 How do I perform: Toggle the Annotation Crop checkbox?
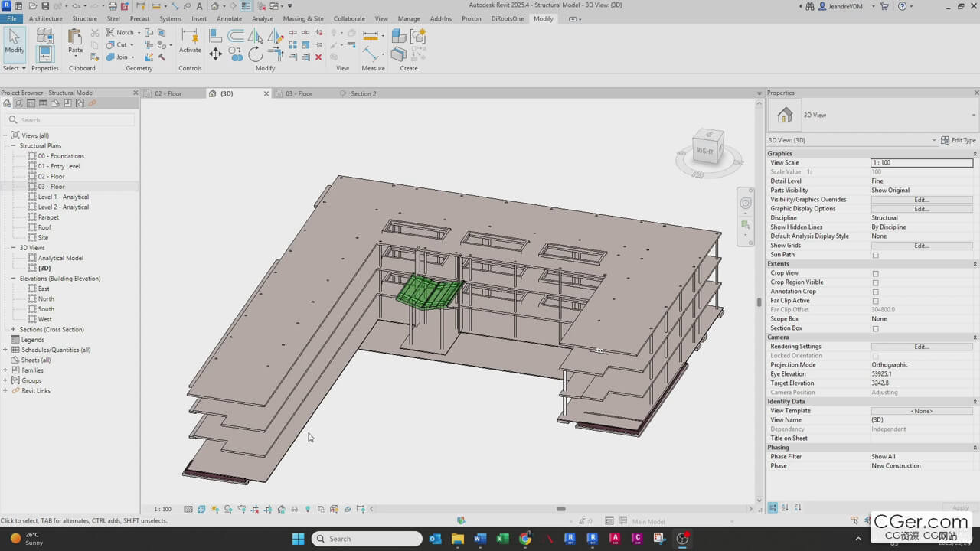tap(875, 292)
